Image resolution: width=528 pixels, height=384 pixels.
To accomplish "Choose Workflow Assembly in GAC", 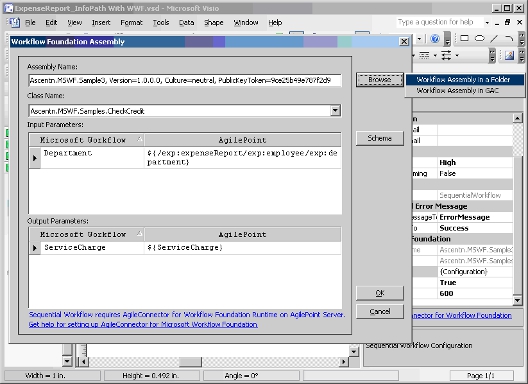I will [x=464, y=90].
